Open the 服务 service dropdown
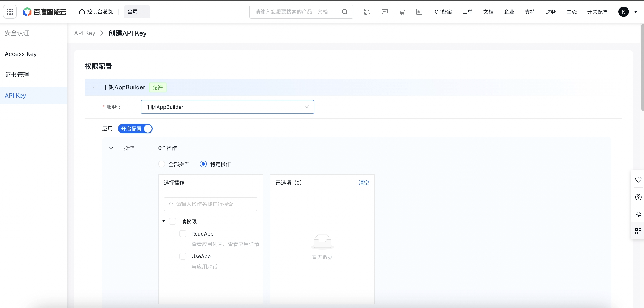The image size is (644, 308). (228, 107)
